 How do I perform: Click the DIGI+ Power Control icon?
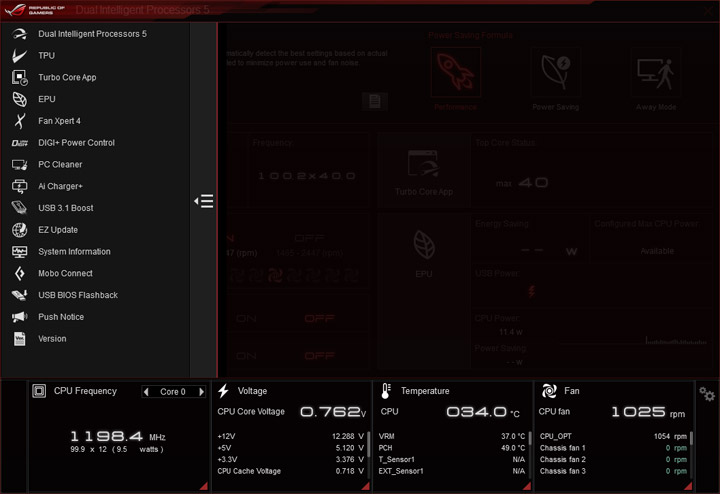pos(19,143)
